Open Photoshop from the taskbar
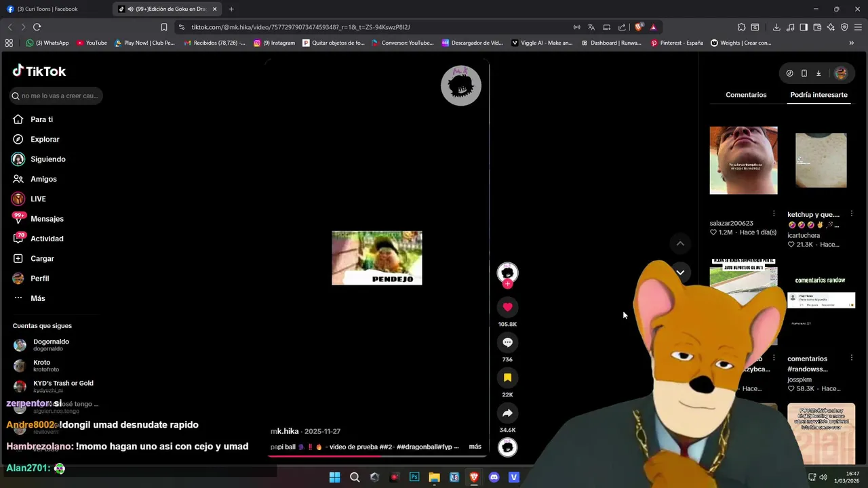This screenshot has width=868, height=488. tap(414, 477)
